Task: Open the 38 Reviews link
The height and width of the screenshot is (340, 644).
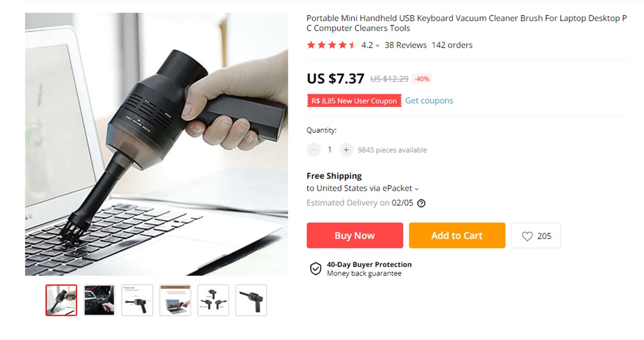Action: (406, 45)
